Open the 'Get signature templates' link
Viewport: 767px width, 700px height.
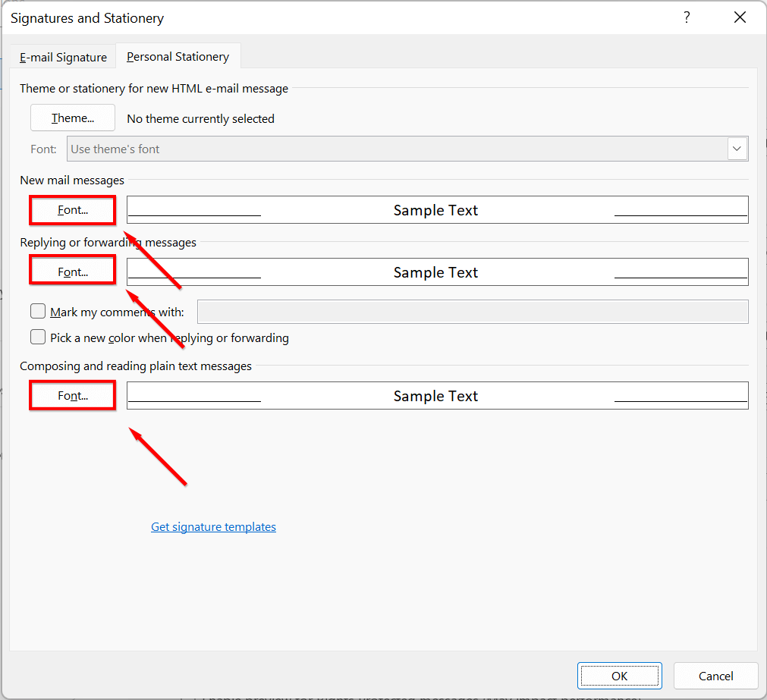pos(213,527)
